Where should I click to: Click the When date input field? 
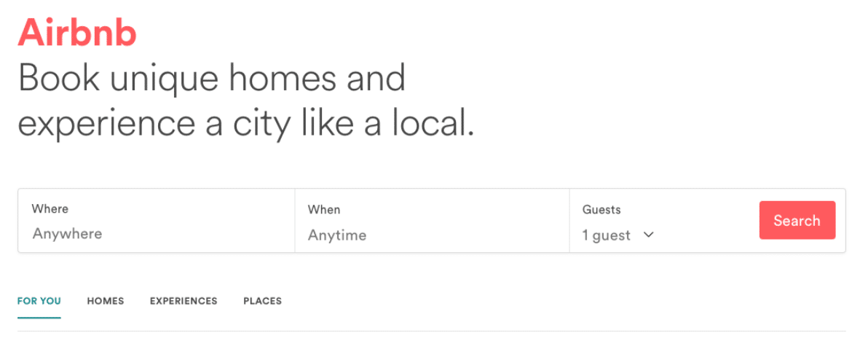pos(432,221)
